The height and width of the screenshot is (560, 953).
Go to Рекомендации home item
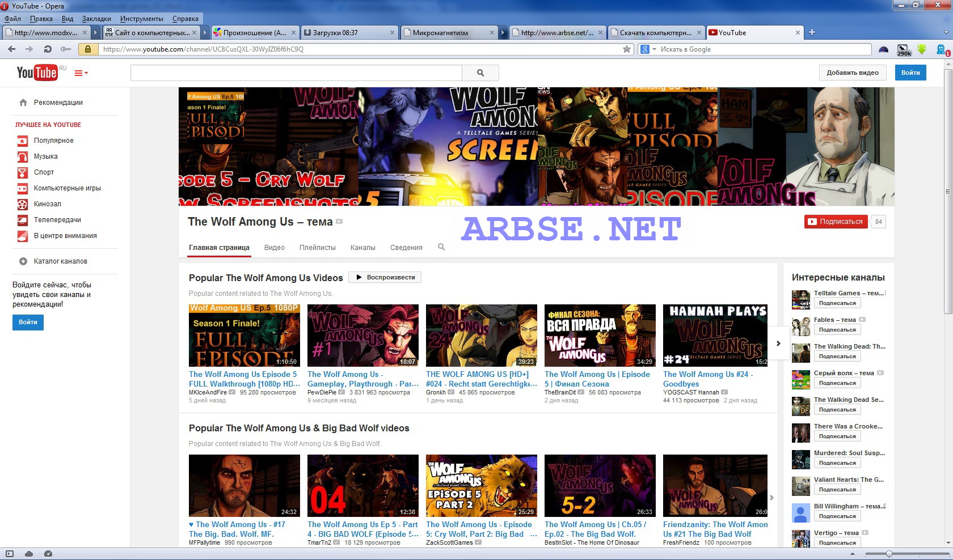pyautogui.click(x=58, y=103)
